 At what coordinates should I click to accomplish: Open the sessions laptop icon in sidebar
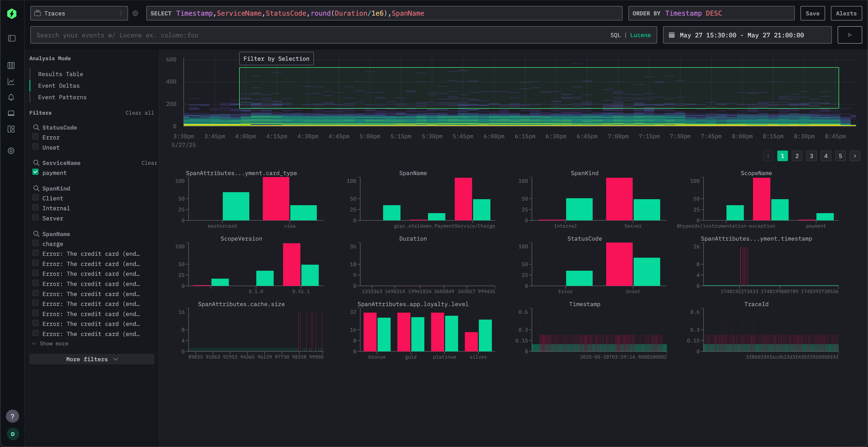[11, 113]
